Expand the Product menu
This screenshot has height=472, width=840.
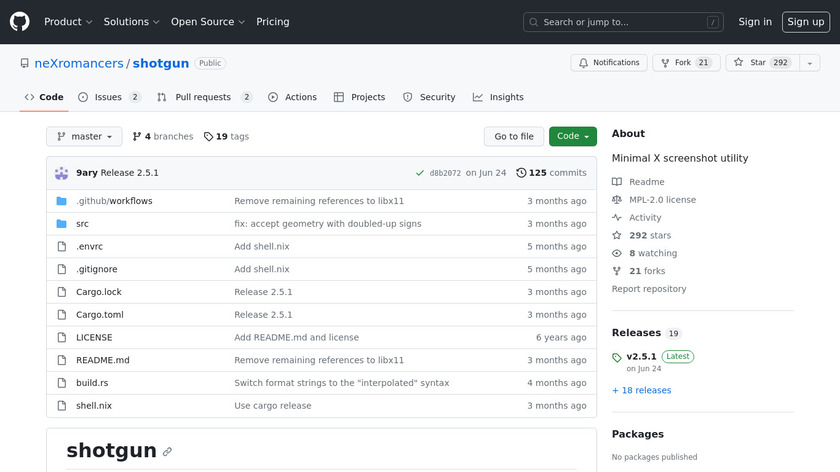click(68, 22)
